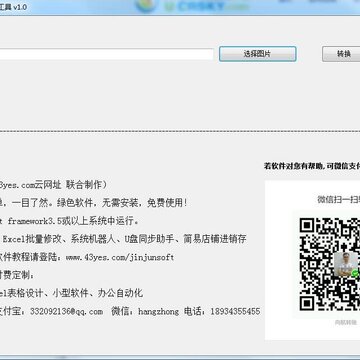
Task: Click the 转换 button
Action: click(341, 54)
